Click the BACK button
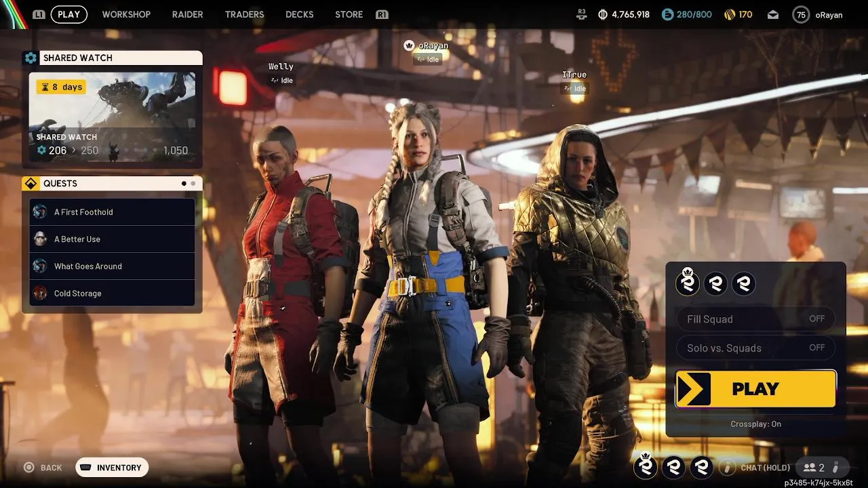 pos(43,468)
